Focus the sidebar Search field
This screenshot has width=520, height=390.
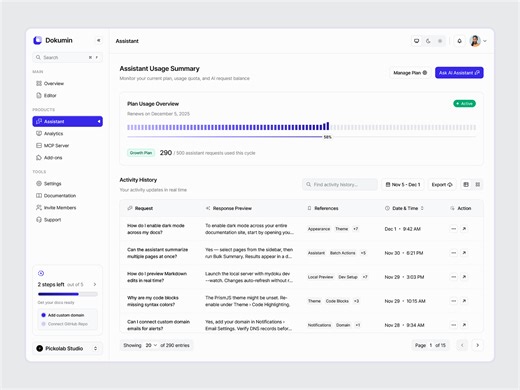tap(67, 57)
